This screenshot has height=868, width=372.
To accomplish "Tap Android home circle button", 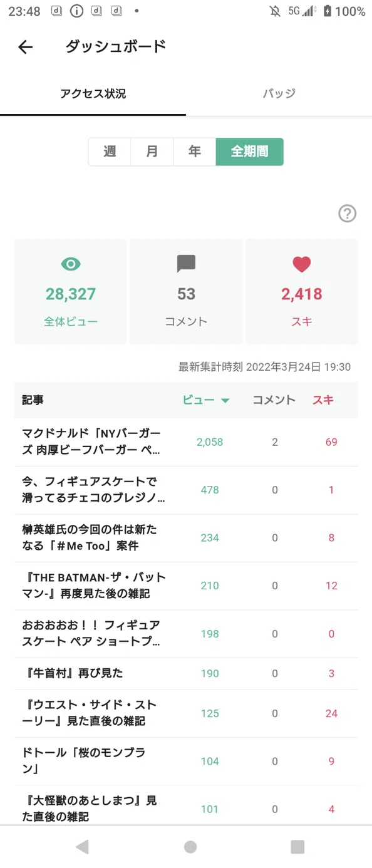I will click(190, 847).
